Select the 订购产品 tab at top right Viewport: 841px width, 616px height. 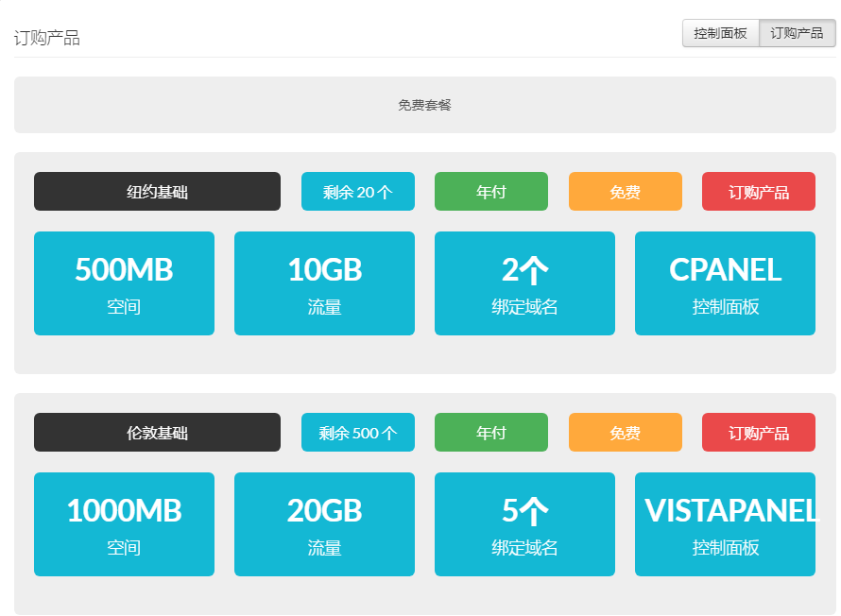point(797,33)
